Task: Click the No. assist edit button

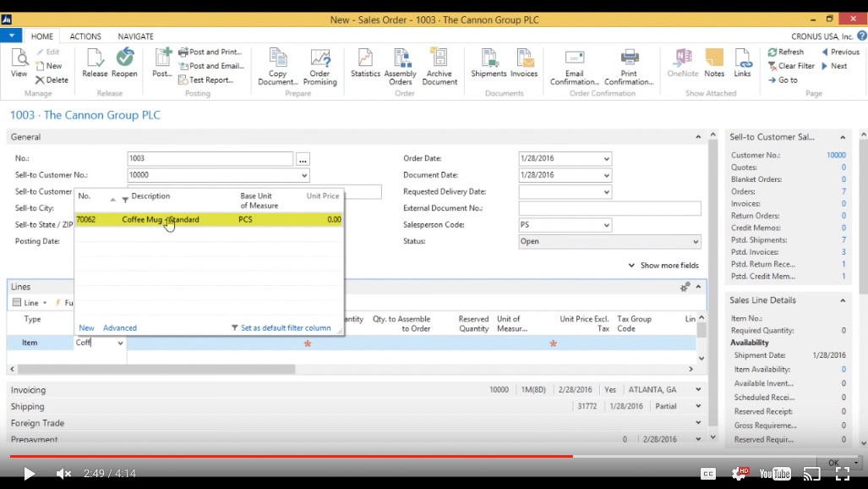Action: [x=303, y=160]
